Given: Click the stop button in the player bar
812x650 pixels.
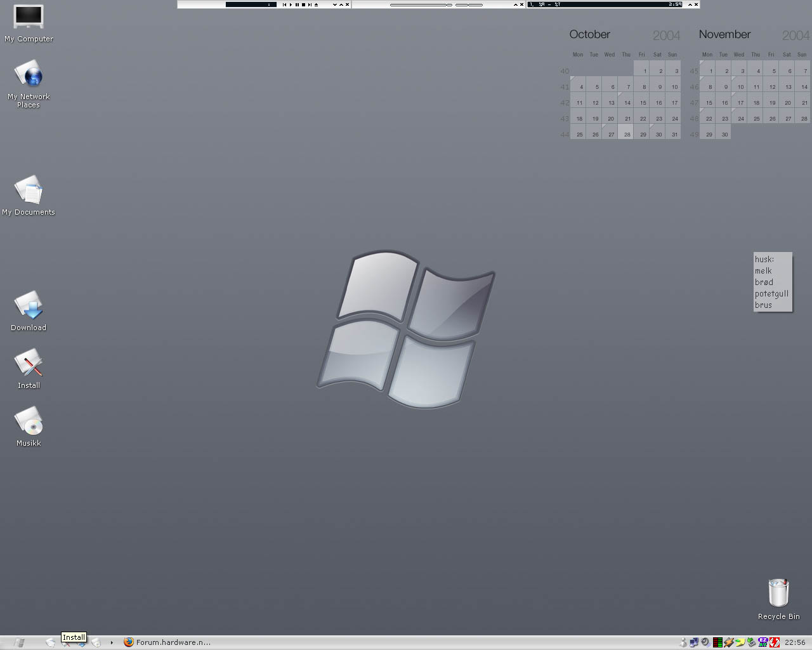Looking at the screenshot, I should (x=303, y=4).
